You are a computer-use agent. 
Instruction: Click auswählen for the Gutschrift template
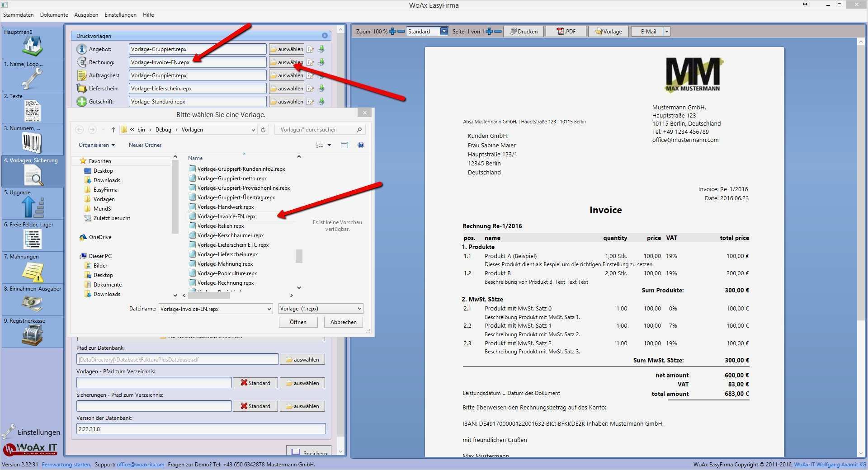pyautogui.click(x=287, y=102)
